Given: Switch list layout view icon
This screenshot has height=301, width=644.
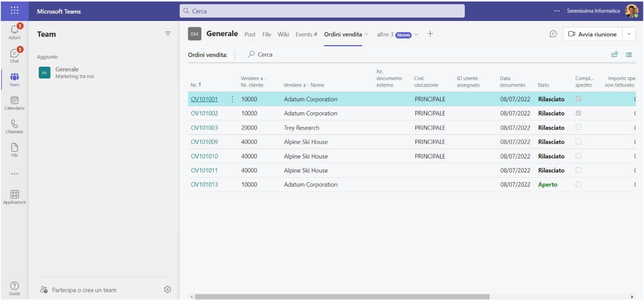Looking at the screenshot, I should pyautogui.click(x=629, y=54).
